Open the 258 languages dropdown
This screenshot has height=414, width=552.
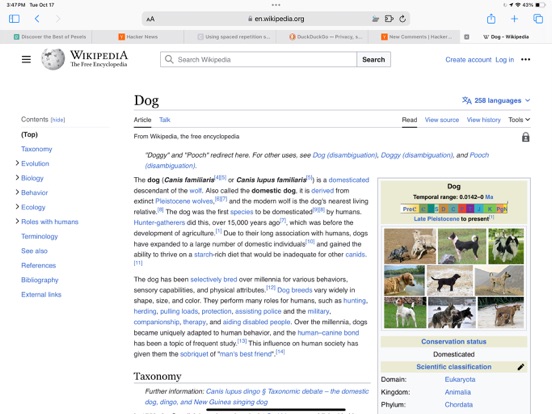point(496,101)
